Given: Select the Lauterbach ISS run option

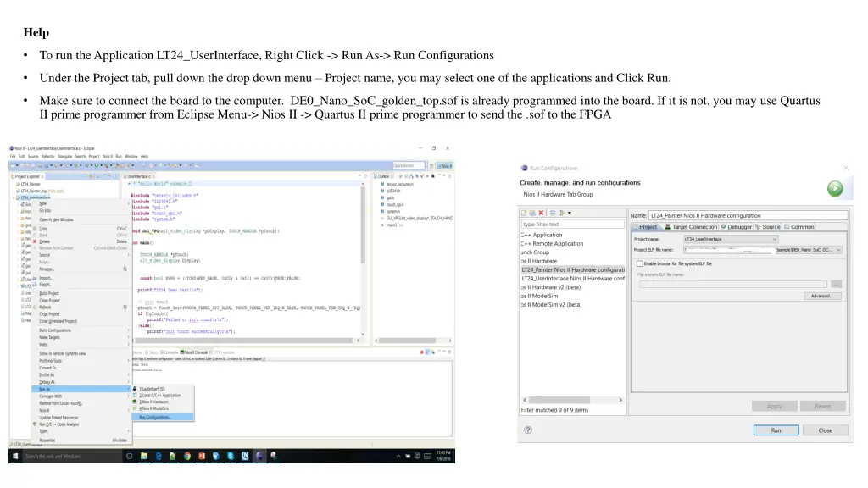Looking at the screenshot, I should click(153, 389).
